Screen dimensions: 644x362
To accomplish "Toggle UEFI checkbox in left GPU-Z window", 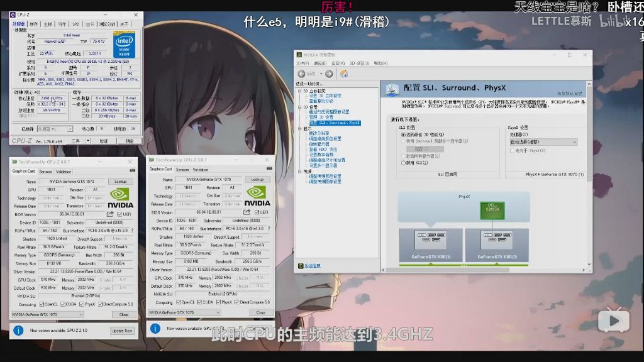I will 119,214.
